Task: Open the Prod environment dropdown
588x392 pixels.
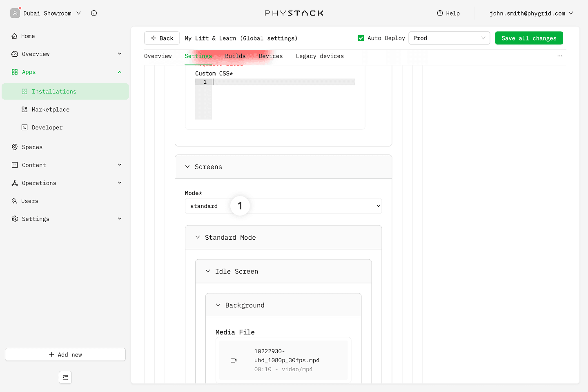Action: tap(449, 38)
